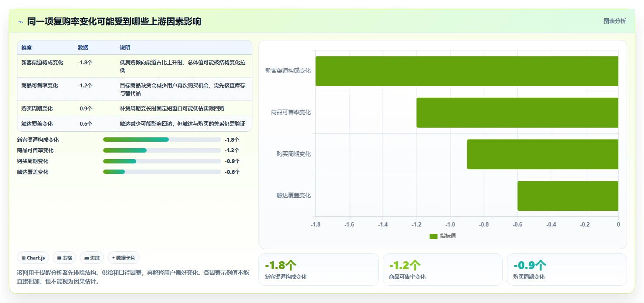Image resolution: width=644 pixels, height=303 pixels.
Task: Click the description starting 补货周期变长时
Action: coord(172,109)
